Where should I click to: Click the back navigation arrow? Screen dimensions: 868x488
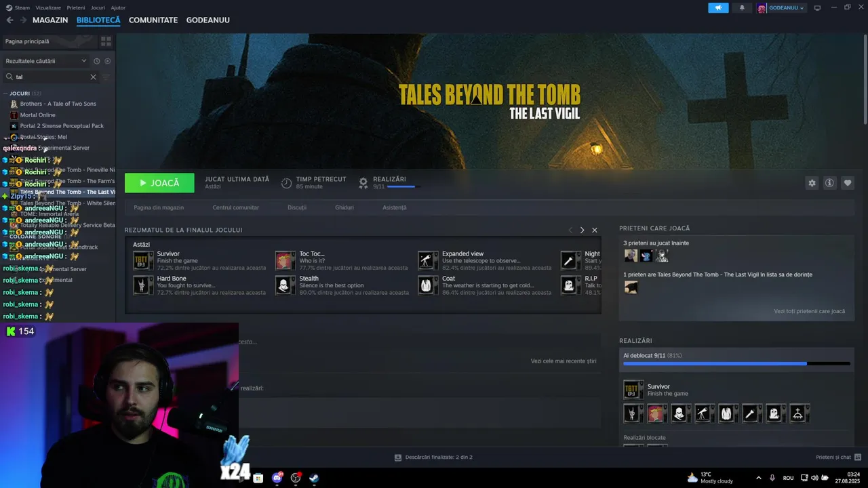[x=9, y=20]
